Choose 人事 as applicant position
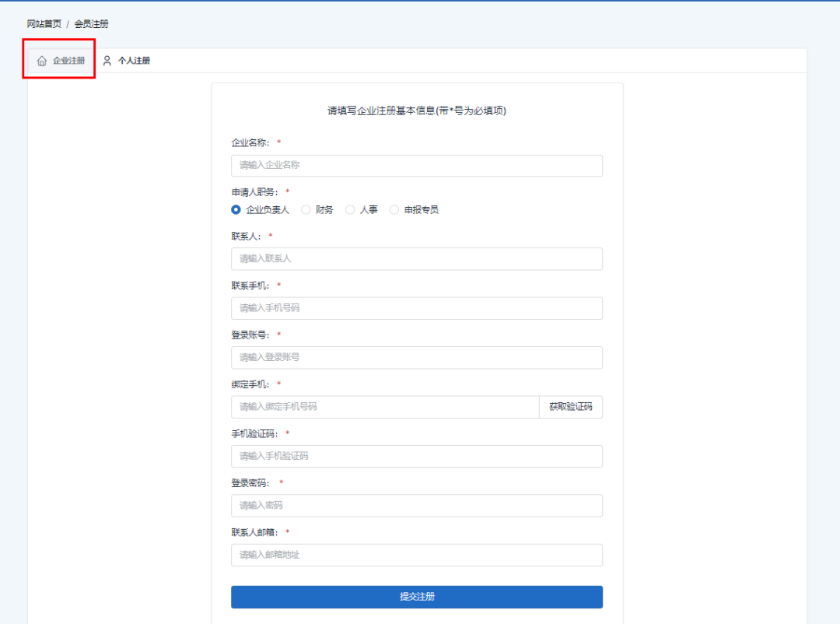Viewport: 840px width, 624px height. tap(350, 209)
